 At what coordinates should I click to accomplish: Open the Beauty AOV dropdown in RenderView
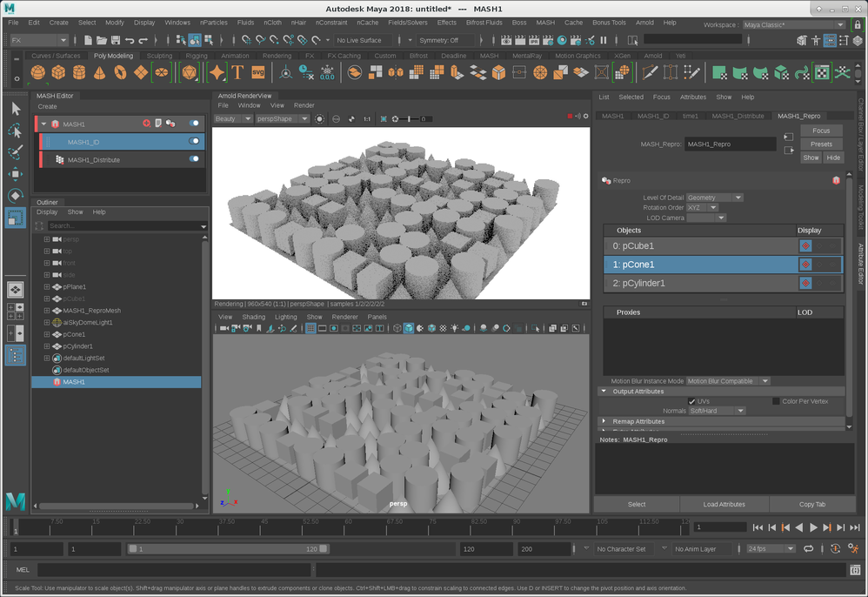232,119
